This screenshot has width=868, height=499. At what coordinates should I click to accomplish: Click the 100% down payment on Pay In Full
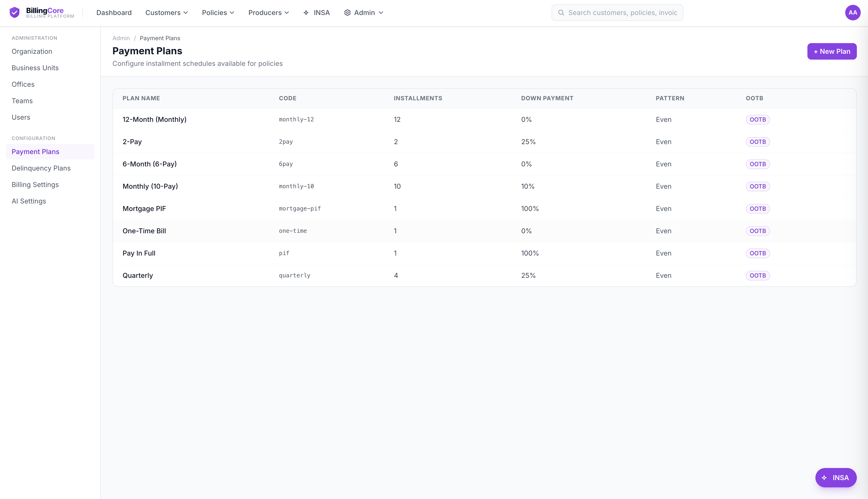[530, 253]
